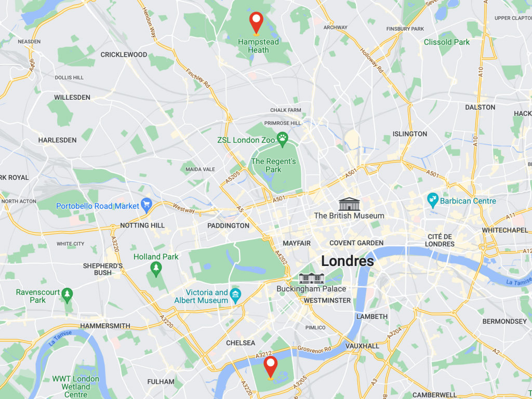Click the Holland Park tree icon
Viewport: 532px width, 399px height.
[x=156, y=269]
